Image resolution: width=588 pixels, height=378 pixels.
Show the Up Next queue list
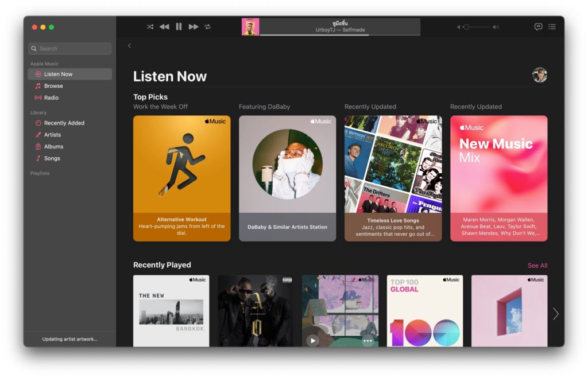(x=552, y=27)
